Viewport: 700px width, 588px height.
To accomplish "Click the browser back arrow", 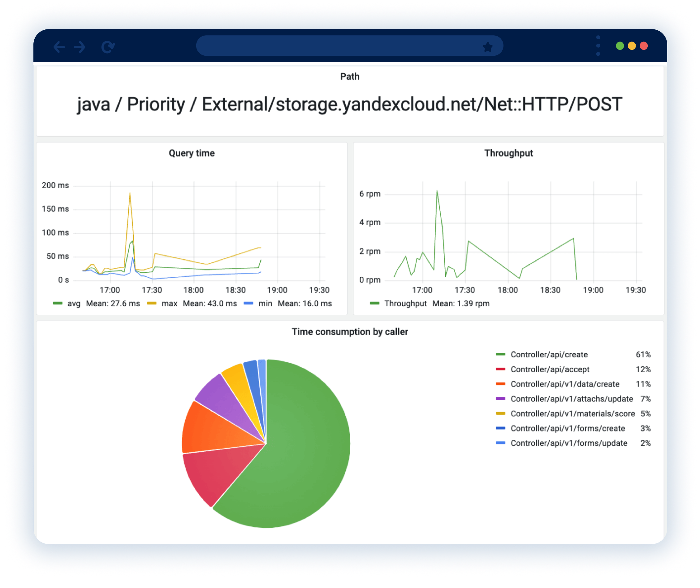I will (59, 47).
